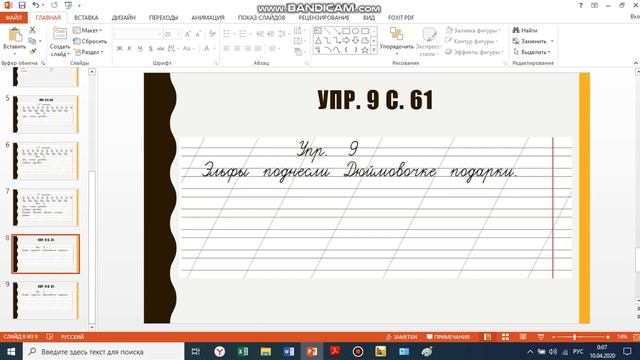640x360 pixels.
Task: Adjust the zoom slider in status bar
Action: [574, 337]
